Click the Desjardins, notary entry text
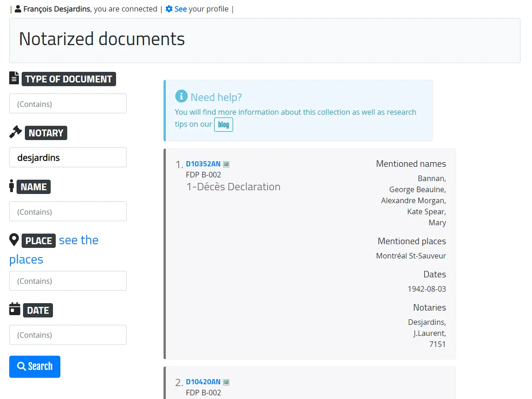 tap(427, 323)
